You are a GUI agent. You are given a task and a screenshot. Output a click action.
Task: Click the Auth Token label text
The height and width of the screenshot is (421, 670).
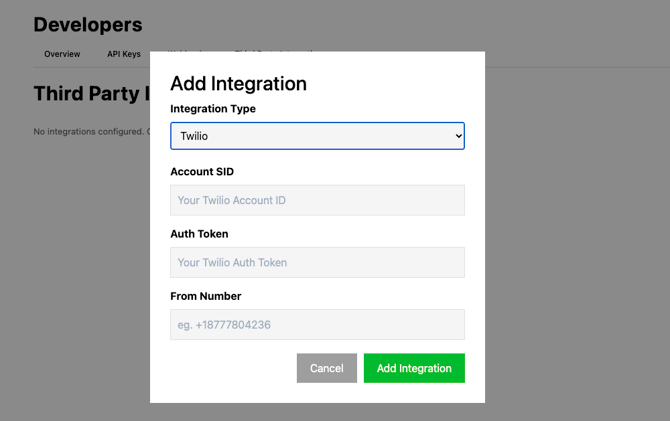[x=199, y=234]
